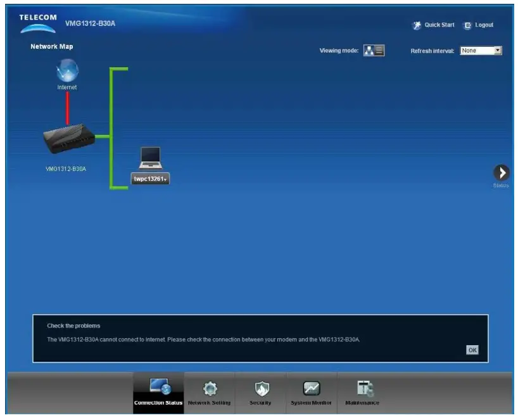Dismiss the problem message with OK
Viewport: 518px width, 420px height.
click(x=472, y=350)
